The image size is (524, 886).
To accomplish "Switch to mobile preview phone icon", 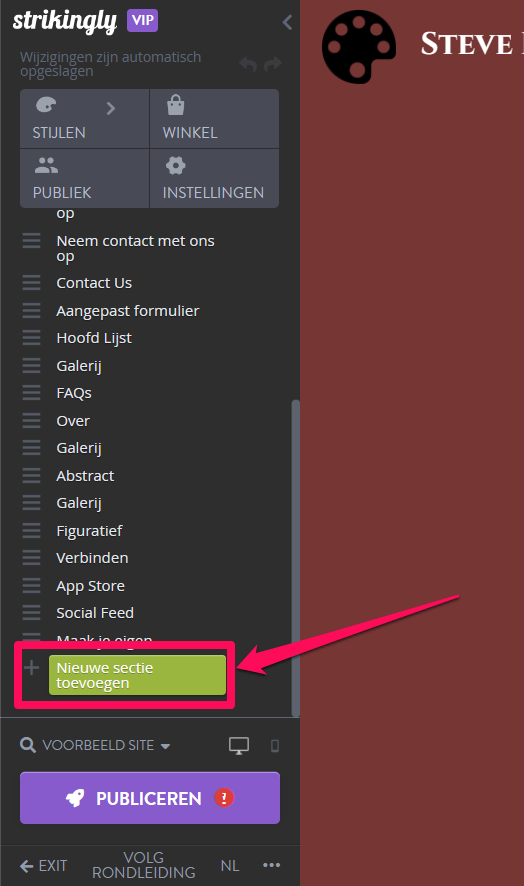I will tap(275, 746).
